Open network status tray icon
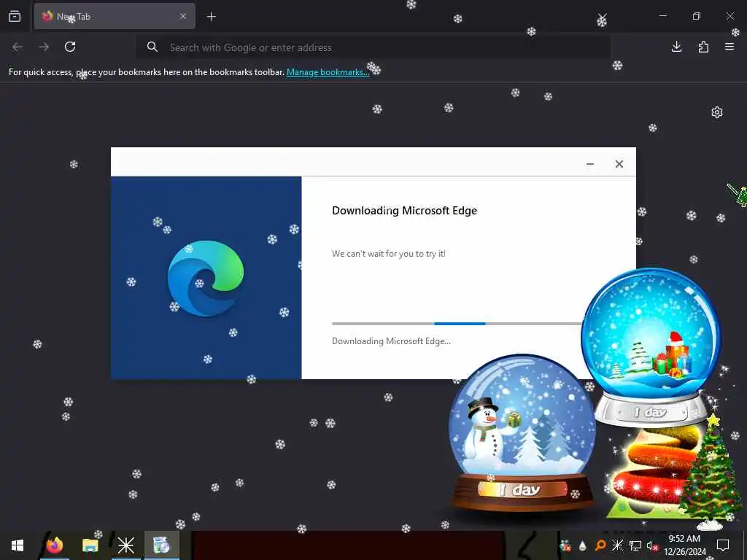 click(x=635, y=545)
